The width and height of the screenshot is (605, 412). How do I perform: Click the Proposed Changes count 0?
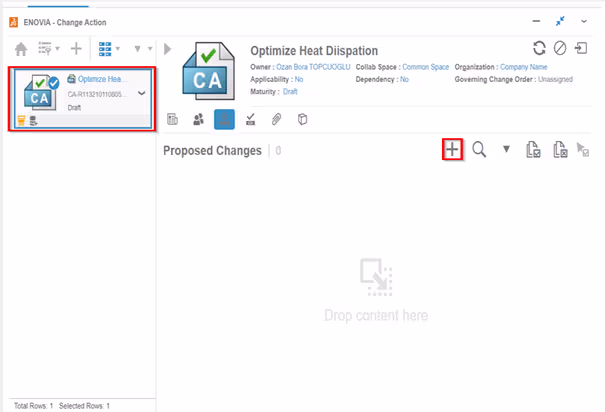278,150
